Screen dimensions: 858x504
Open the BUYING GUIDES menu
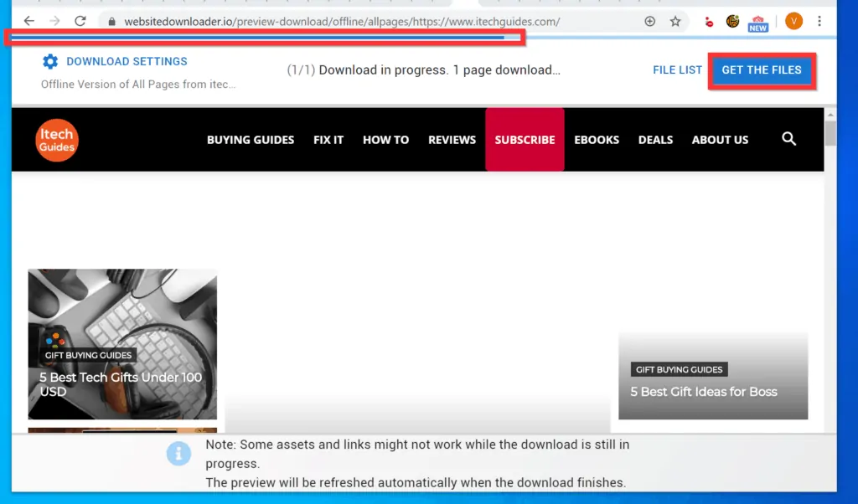(251, 140)
